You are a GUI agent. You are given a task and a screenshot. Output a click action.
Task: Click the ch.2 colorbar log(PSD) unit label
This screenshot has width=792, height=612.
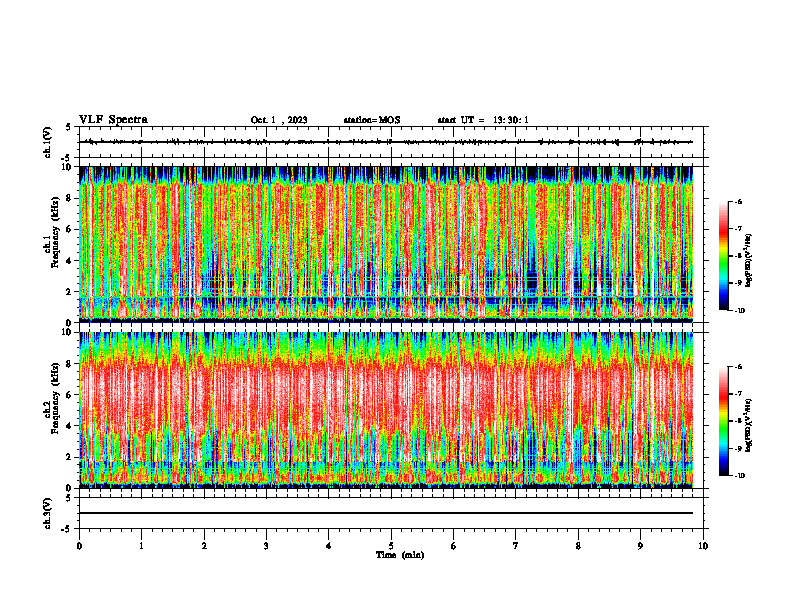click(749, 426)
